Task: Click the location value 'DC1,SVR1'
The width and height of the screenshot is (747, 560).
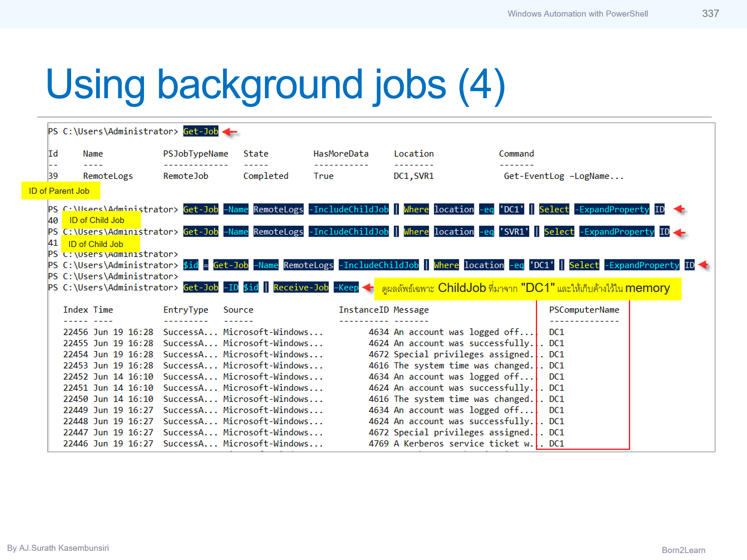Action: (x=414, y=176)
